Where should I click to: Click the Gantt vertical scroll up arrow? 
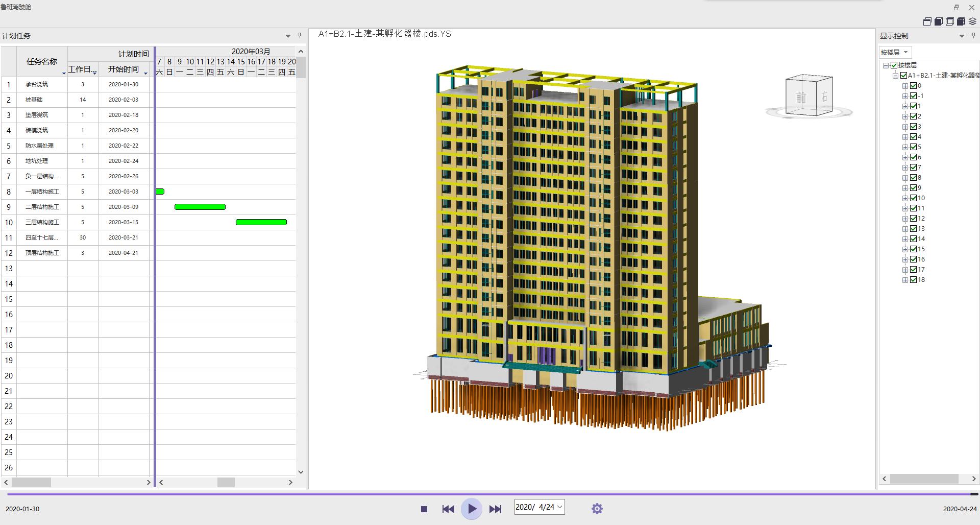pyautogui.click(x=301, y=51)
